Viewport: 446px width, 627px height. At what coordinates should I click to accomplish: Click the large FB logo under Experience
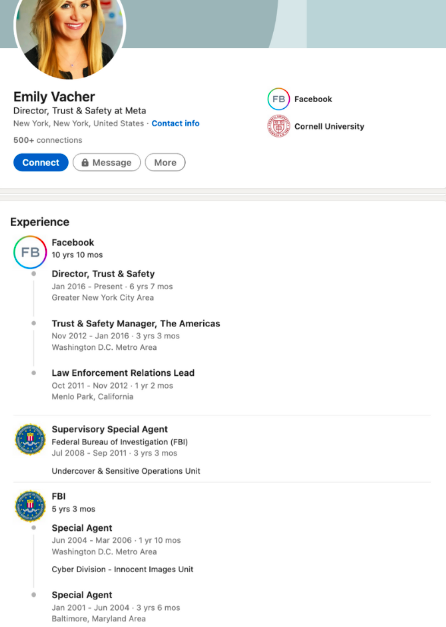[30, 252]
